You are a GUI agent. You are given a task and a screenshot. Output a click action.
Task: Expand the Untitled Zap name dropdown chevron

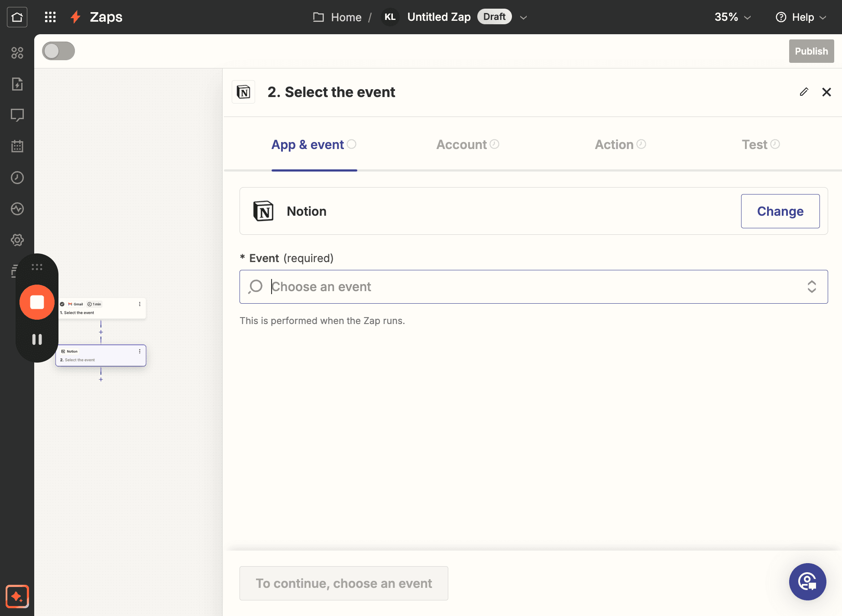point(523,17)
